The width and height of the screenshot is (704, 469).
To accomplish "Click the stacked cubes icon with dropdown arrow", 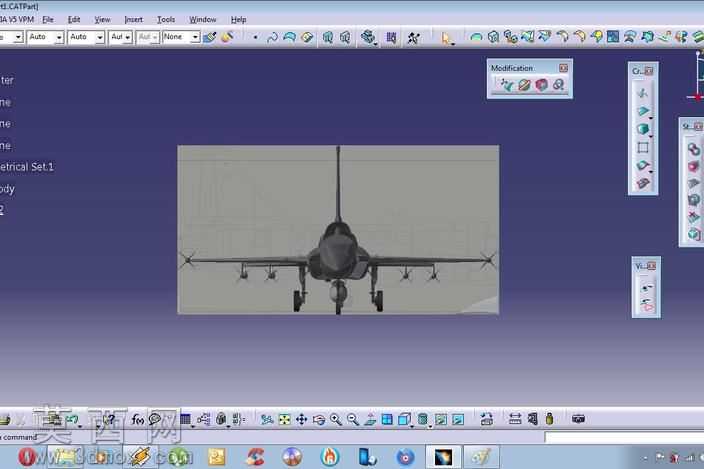I will click(368, 38).
